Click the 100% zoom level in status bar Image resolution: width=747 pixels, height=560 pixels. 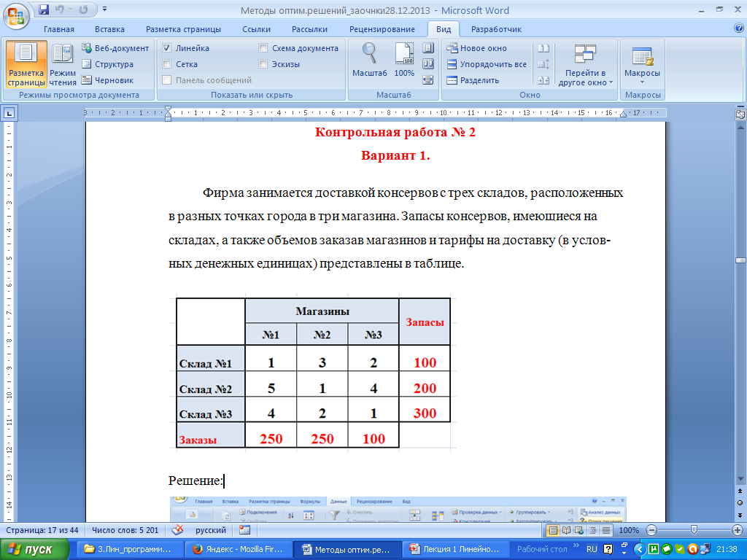(628, 530)
